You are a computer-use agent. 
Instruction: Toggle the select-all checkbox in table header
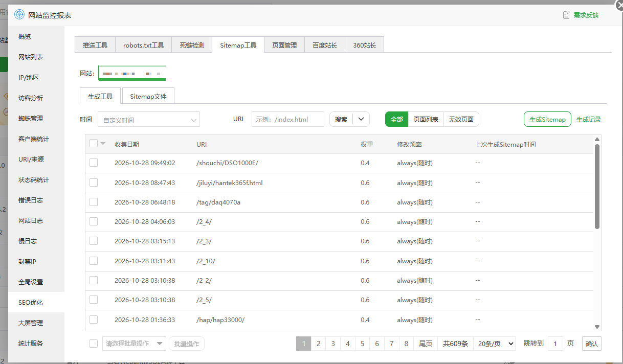click(94, 144)
